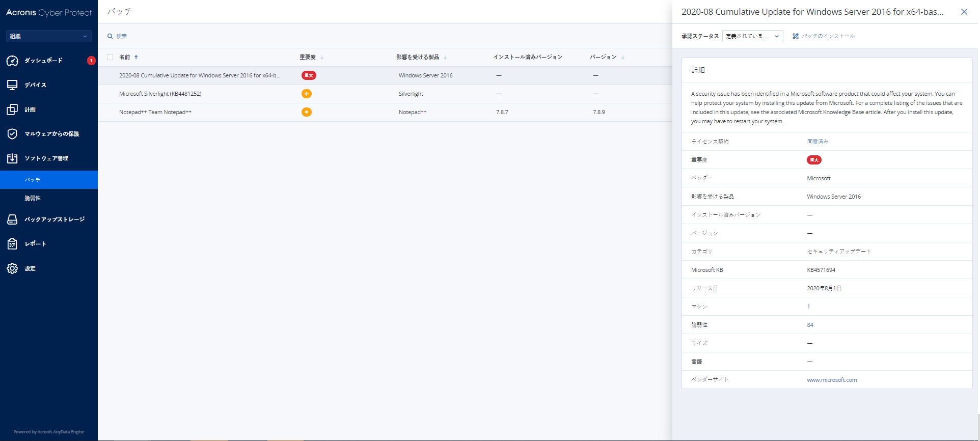Click the red 重大 severity badge in details

tap(814, 160)
